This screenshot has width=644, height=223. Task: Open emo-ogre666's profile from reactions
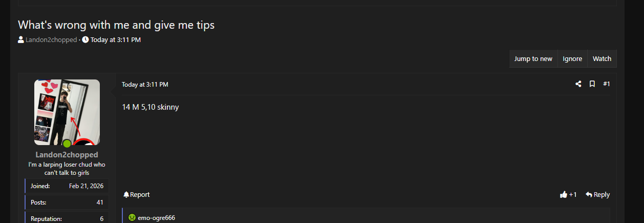[156, 218]
